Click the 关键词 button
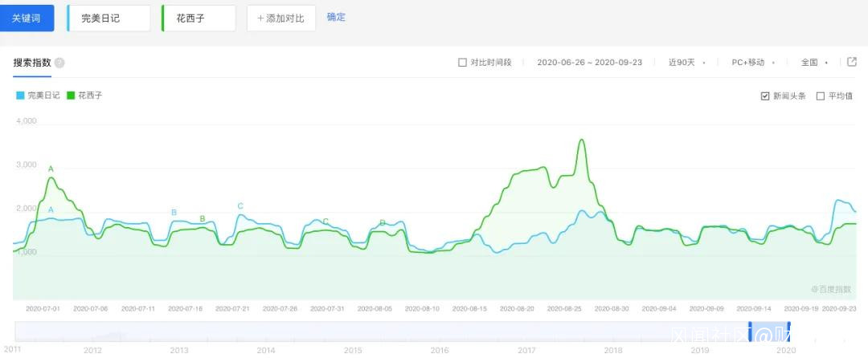This screenshot has height=358, width=868. [x=27, y=18]
